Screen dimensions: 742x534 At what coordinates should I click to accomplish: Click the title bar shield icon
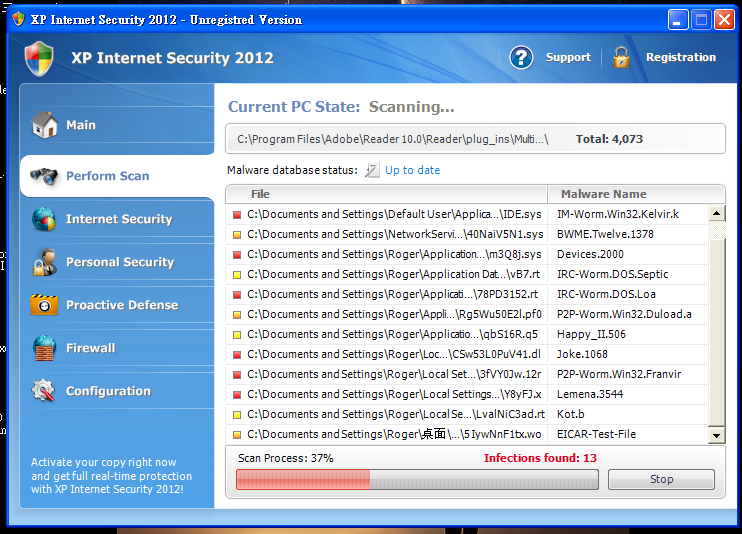[x=18, y=19]
